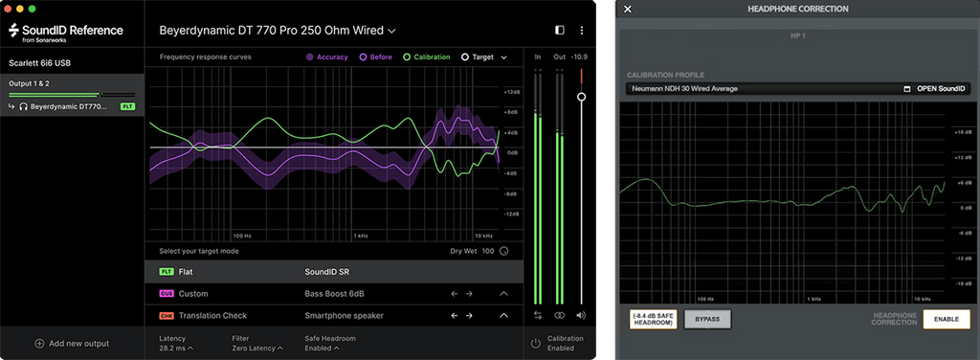The height and width of the screenshot is (360, 980).
Task: Toggle the sidebar panel layout icon
Action: pos(559,30)
